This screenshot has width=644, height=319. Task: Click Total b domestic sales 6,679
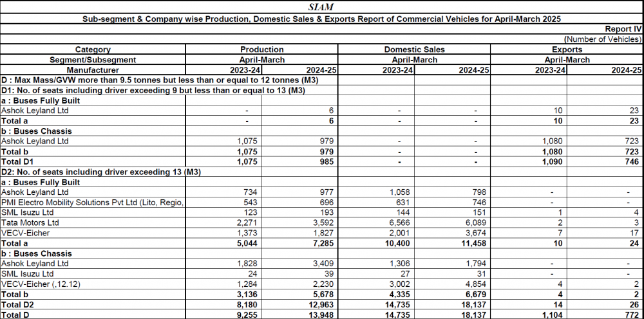click(476, 295)
